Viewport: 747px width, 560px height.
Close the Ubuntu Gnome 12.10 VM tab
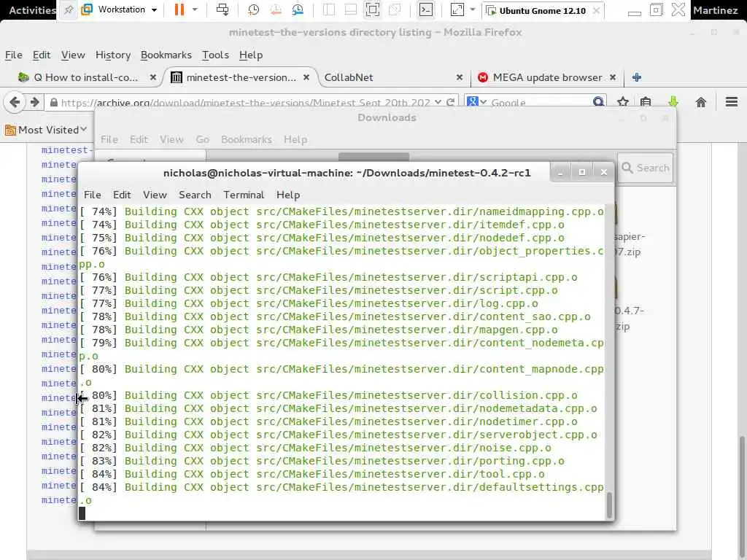click(x=596, y=10)
